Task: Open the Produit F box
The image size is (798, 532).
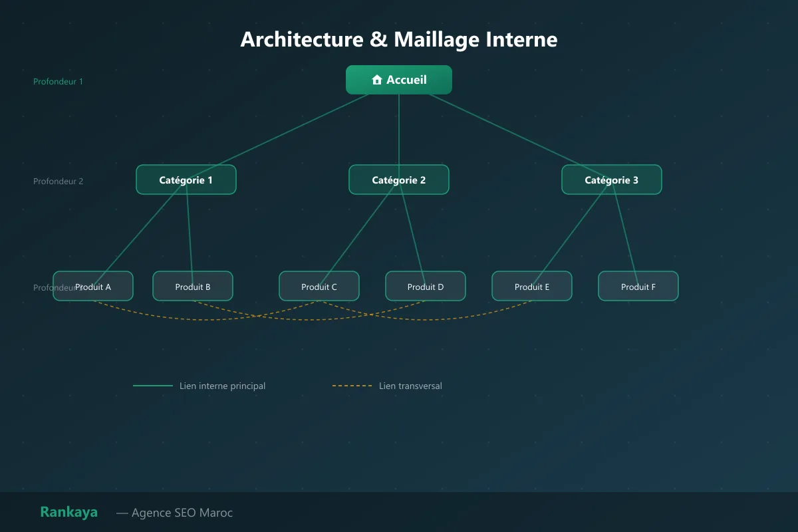Action: [638, 286]
